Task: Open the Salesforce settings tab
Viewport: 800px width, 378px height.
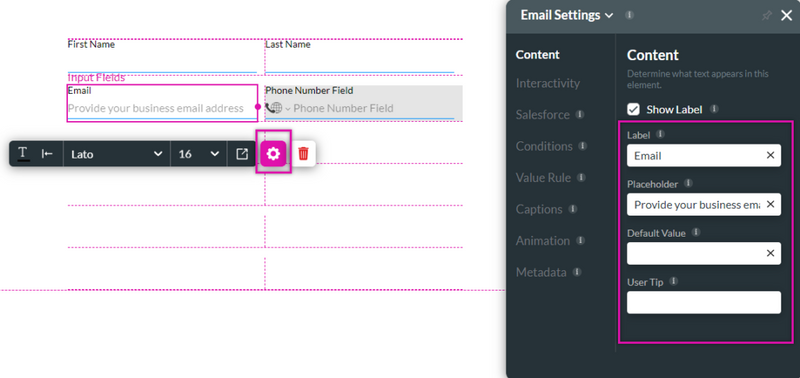Action: pyautogui.click(x=542, y=115)
